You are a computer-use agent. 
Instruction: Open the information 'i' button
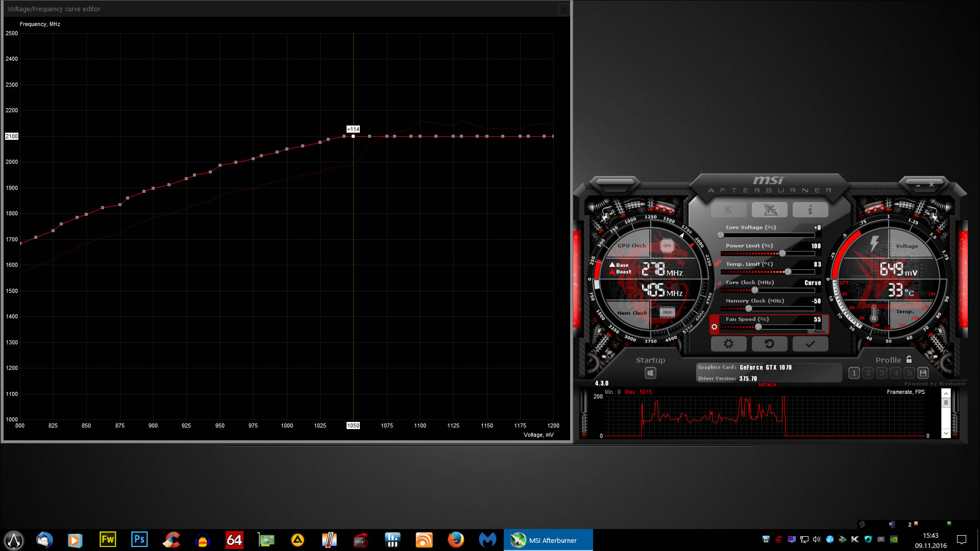pyautogui.click(x=810, y=210)
